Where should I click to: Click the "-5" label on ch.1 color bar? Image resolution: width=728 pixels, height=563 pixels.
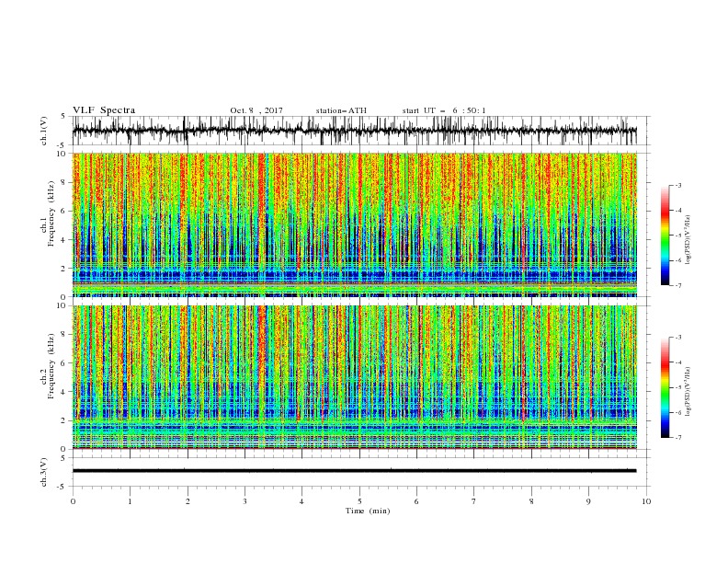(x=677, y=236)
